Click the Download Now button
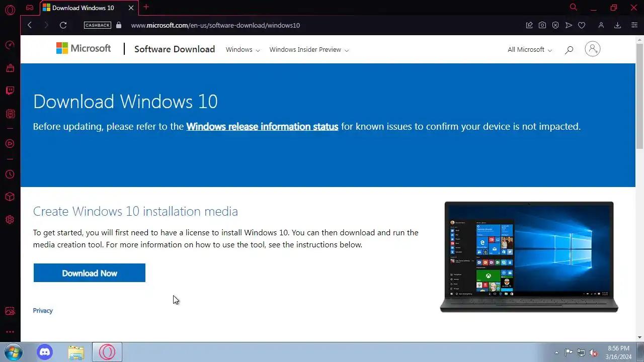 click(90, 273)
